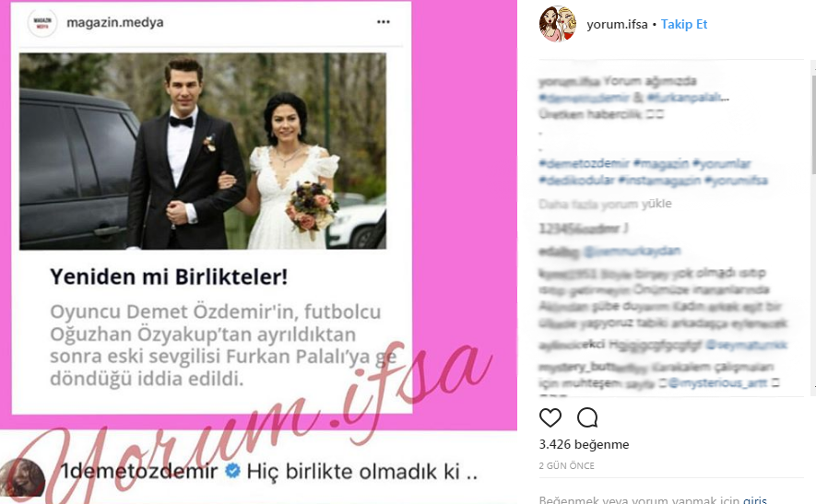Viewport: 816px width, 504px height.
Task: Like the post with the heart icon
Action: pos(550,417)
